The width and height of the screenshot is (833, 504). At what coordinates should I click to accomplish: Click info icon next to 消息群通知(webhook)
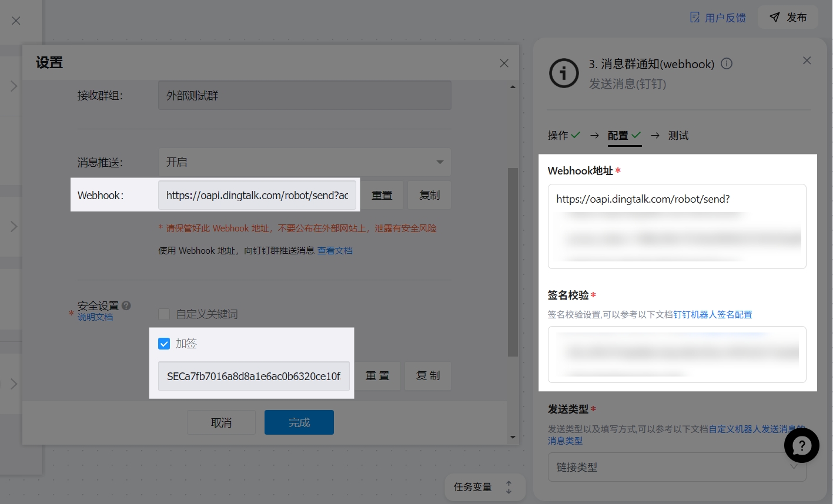coord(727,63)
